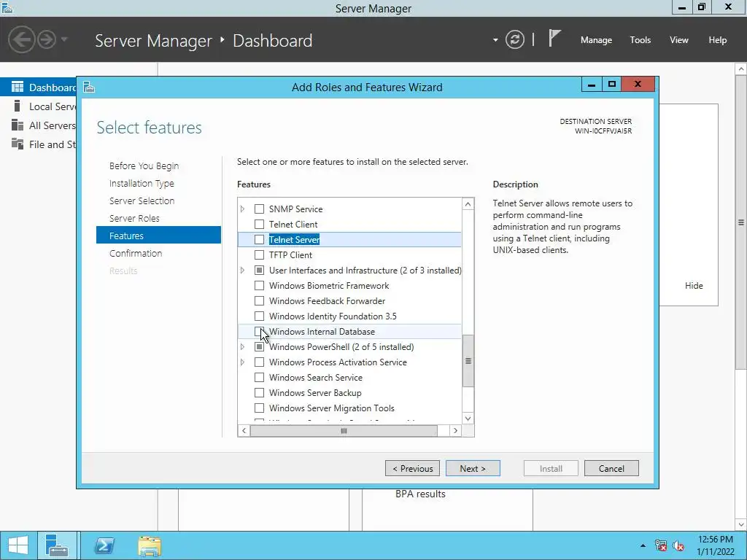Open the Windows Start button
The height and width of the screenshot is (560, 747).
18,545
